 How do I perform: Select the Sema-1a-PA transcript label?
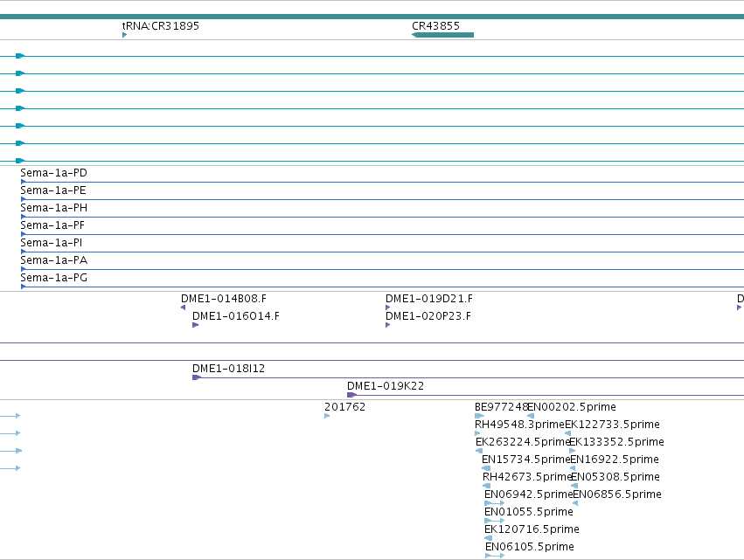pyautogui.click(x=53, y=261)
